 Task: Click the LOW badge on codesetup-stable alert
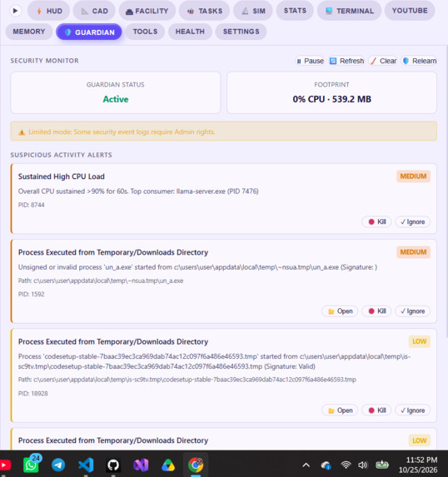click(419, 341)
